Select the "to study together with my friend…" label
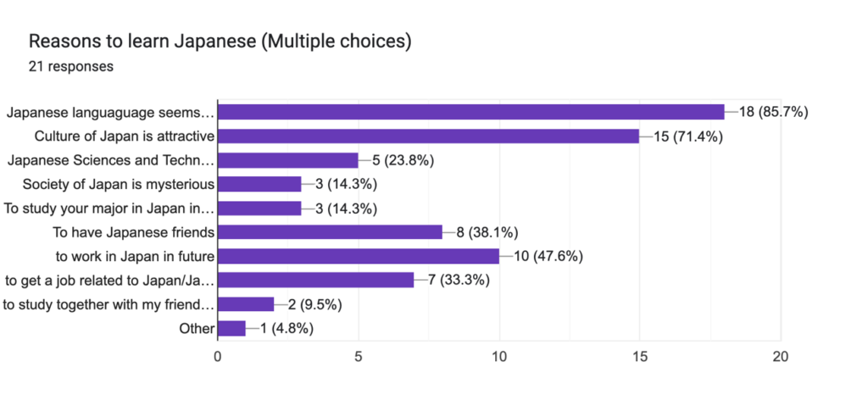Screen dimensions: 868x412 [108, 304]
